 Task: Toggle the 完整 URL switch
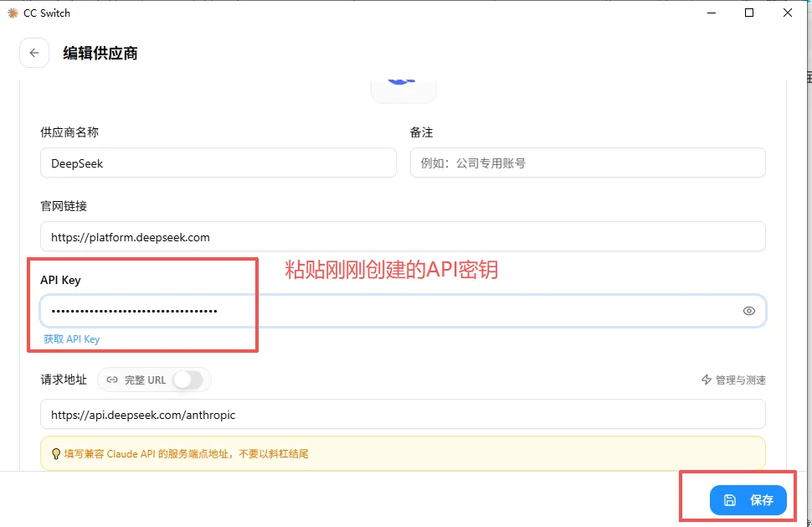click(x=188, y=380)
